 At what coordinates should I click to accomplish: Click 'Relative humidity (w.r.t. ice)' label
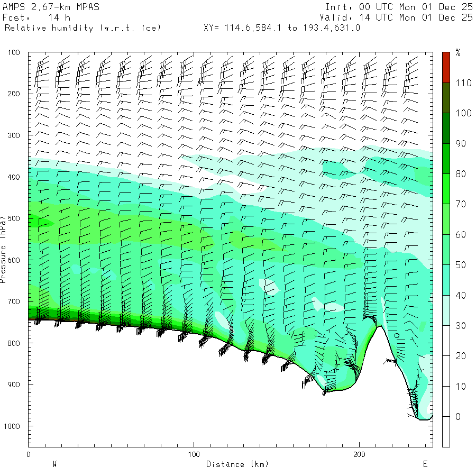83,28
